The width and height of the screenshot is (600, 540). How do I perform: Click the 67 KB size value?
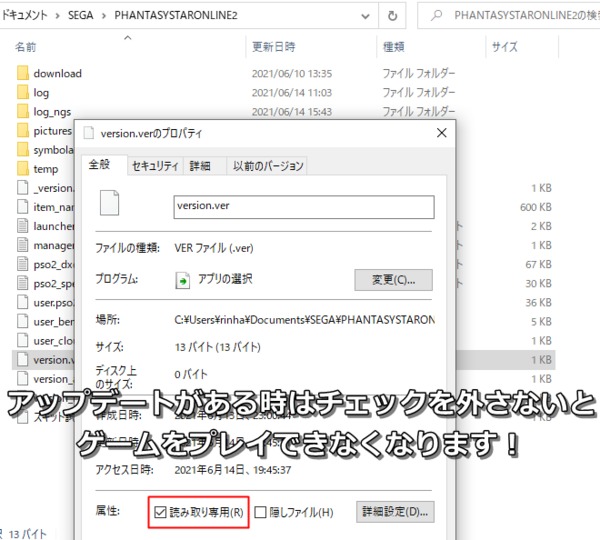pyautogui.click(x=538, y=264)
